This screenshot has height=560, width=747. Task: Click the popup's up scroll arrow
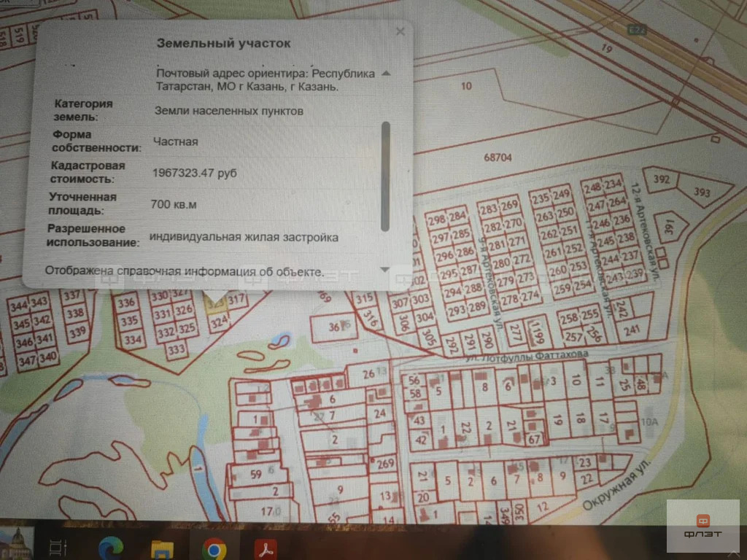pyautogui.click(x=387, y=74)
